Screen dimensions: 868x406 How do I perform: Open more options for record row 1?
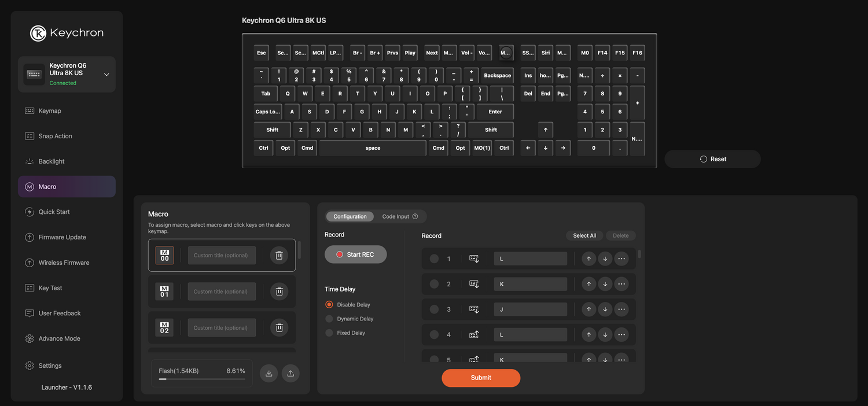[x=621, y=259]
